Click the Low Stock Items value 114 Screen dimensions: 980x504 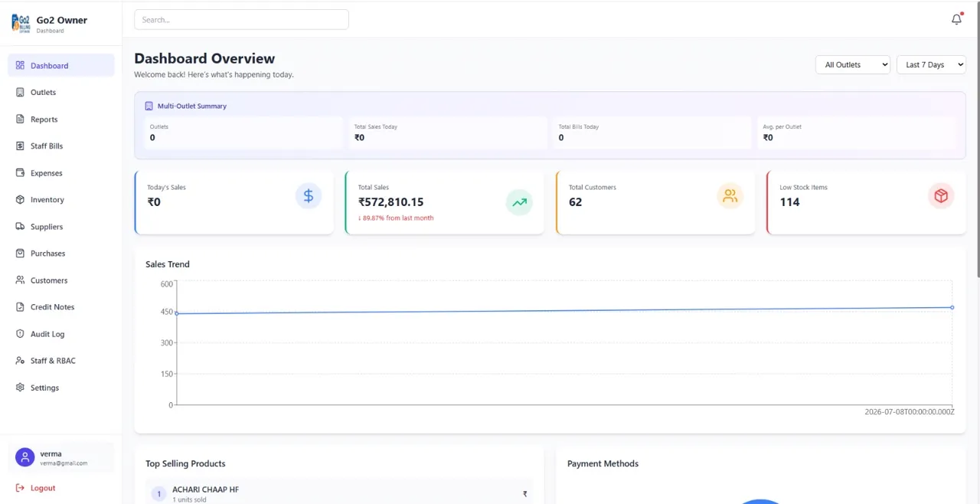click(789, 202)
